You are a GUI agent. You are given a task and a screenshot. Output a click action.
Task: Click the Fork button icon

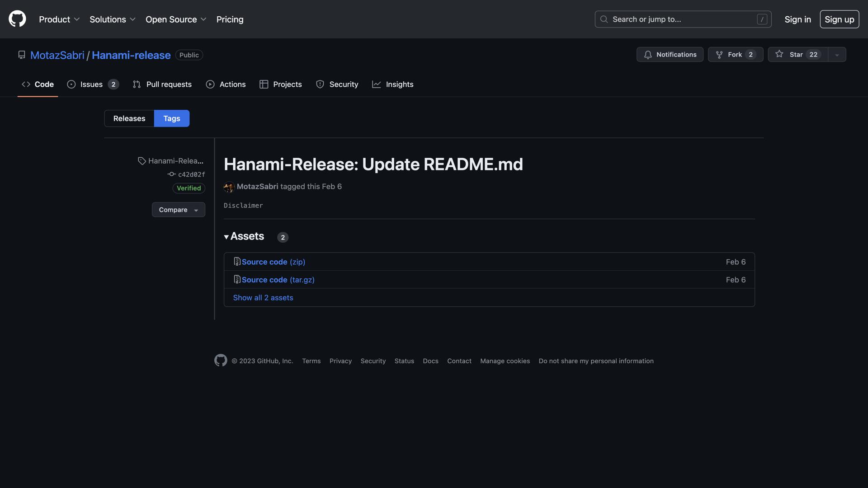719,55
